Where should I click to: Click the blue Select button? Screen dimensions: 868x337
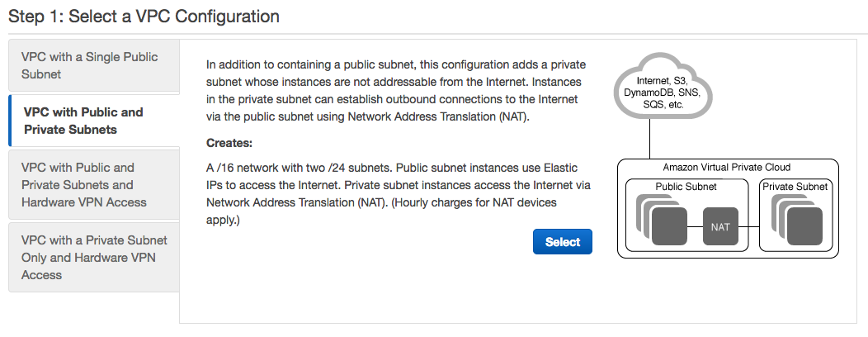pos(563,242)
